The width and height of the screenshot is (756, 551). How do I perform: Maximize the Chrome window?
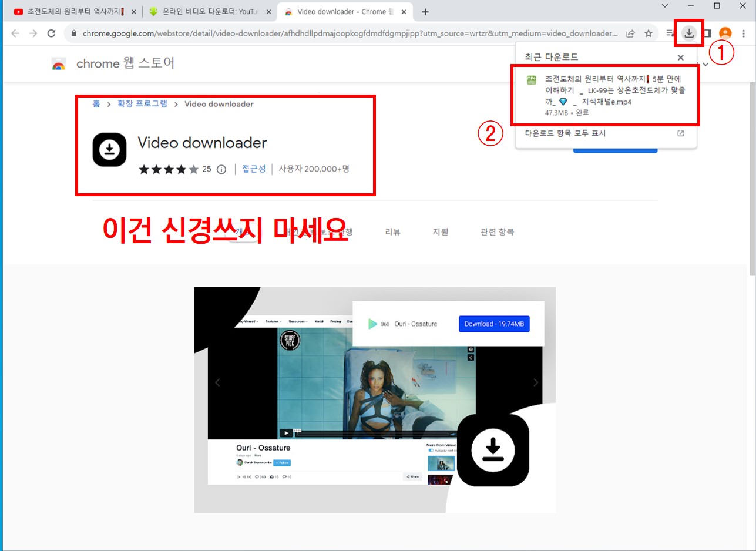[717, 6]
